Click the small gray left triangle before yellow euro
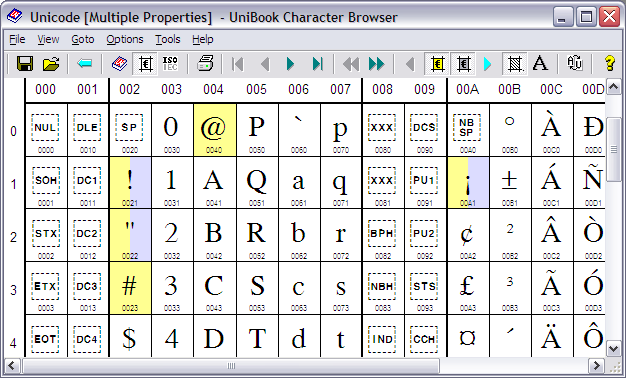This screenshot has height=378, width=626. point(410,64)
